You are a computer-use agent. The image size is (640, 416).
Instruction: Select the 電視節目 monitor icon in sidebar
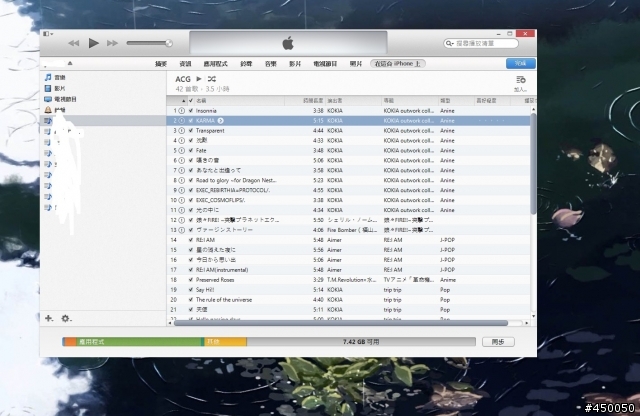[x=48, y=99]
